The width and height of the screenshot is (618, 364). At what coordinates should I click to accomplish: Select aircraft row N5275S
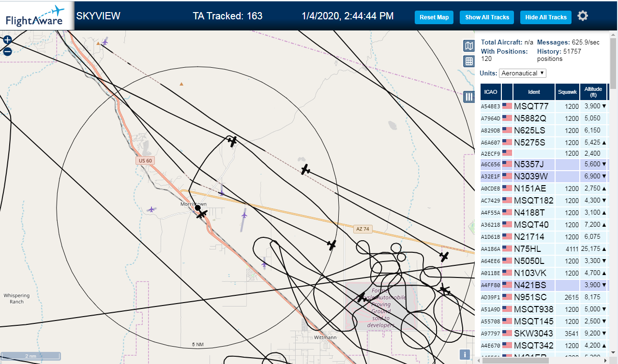544,142
